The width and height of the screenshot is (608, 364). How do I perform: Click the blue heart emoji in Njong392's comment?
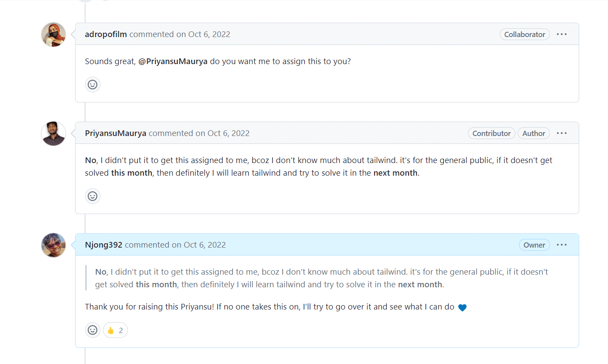click(462, 307)
